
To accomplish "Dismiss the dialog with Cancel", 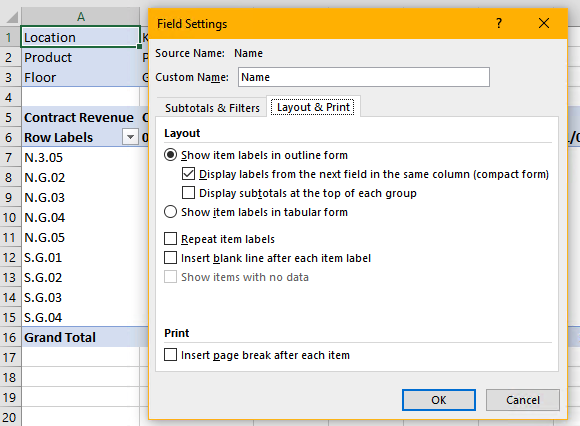I will 523,400.
